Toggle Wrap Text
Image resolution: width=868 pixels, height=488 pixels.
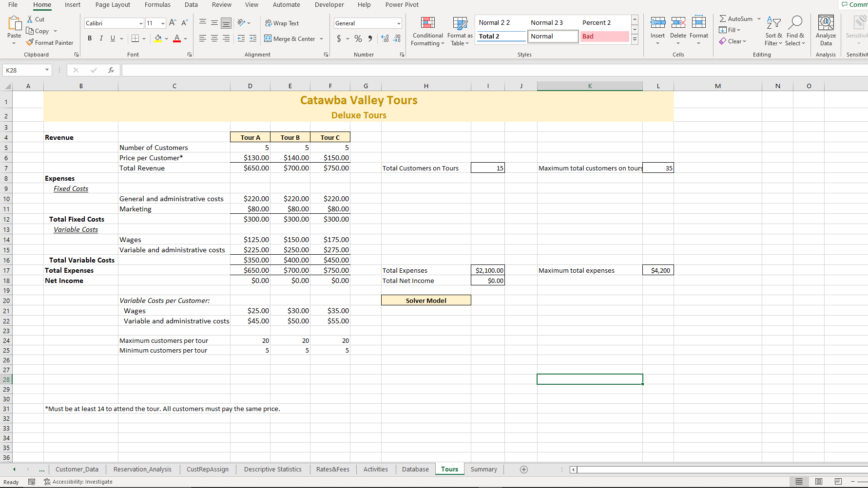coord(282,23)
